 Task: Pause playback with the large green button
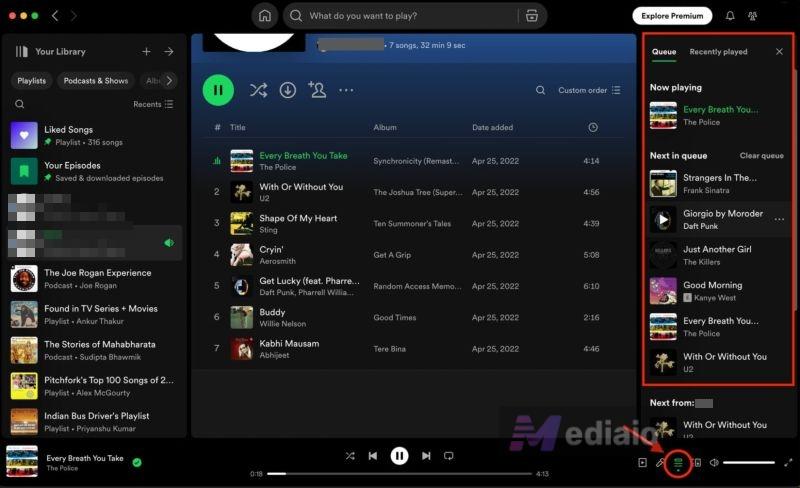click(x=218, y=90)
